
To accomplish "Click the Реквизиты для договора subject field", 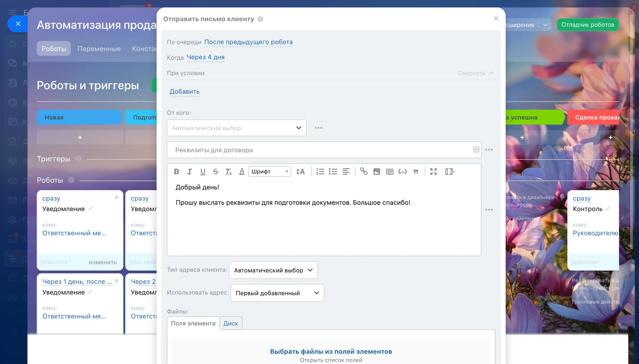I will click(x=320, y=150).
